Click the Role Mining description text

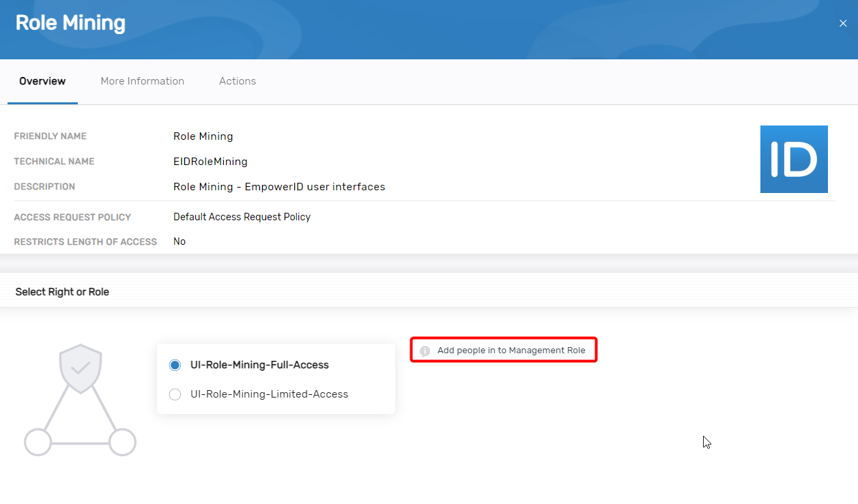pos(279,186)
